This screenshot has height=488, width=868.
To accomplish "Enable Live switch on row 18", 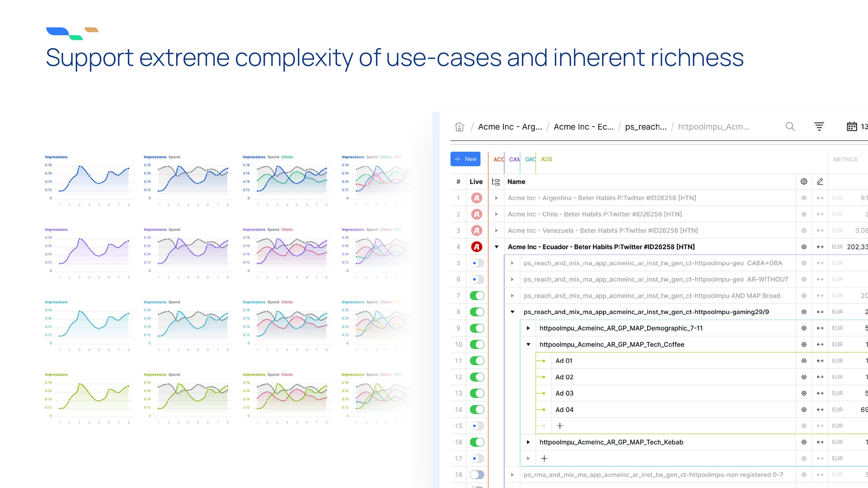I will [x=477, y=475].
